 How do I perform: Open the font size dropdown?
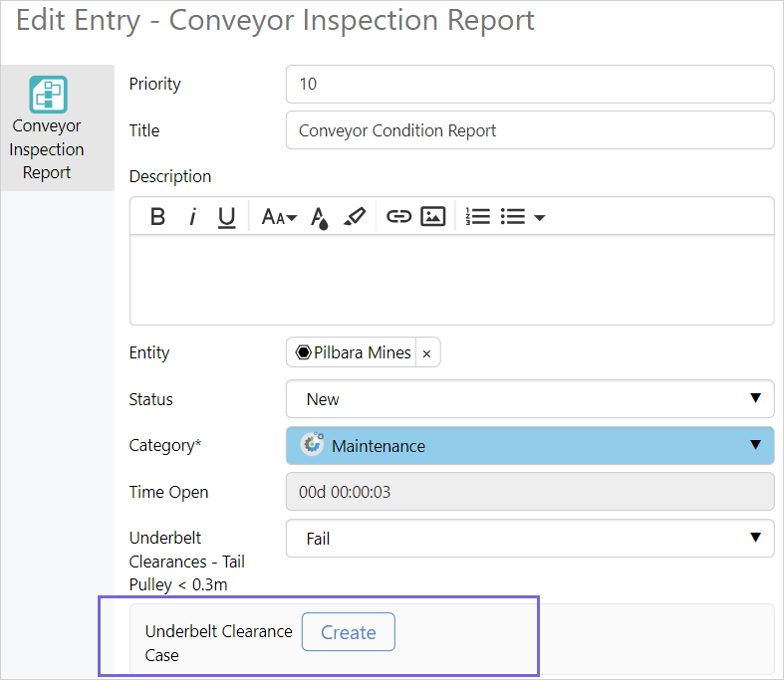(x=278, y=216)
